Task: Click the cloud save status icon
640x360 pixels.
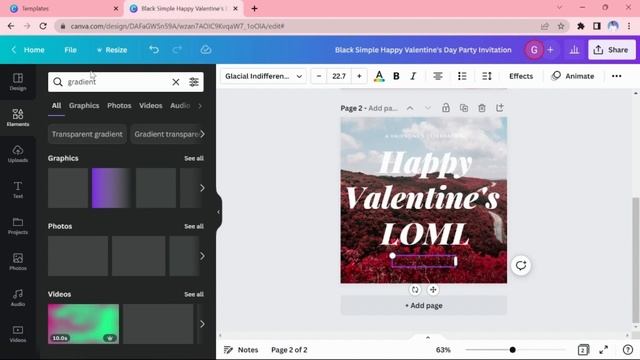Action: pos(206,50)
